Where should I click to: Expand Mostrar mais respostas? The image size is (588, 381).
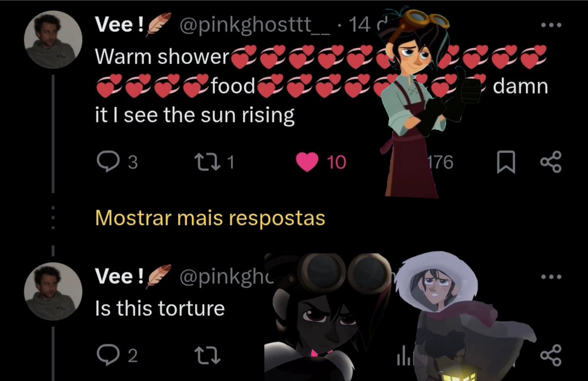pyautogui.click(x=210, y=218)
